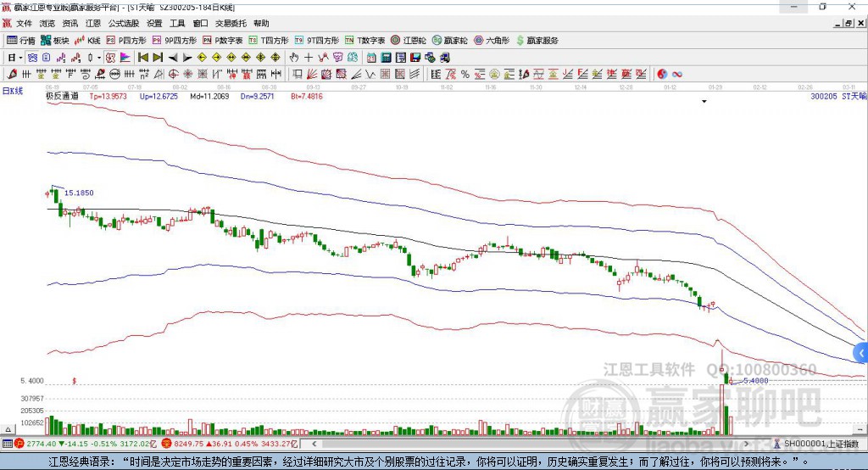Click the Dn=9.2571 value
Image resolution: width=868 pixels, height=470 pixels.
(258, 96)
